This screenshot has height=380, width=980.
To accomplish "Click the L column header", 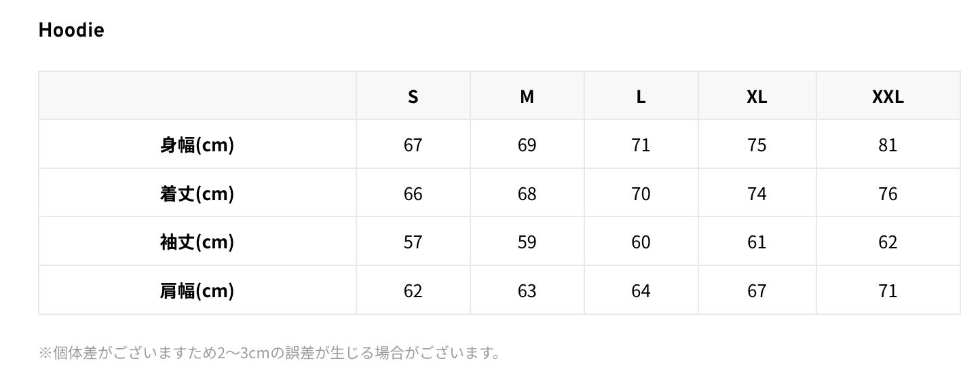I will coord(641,96).
